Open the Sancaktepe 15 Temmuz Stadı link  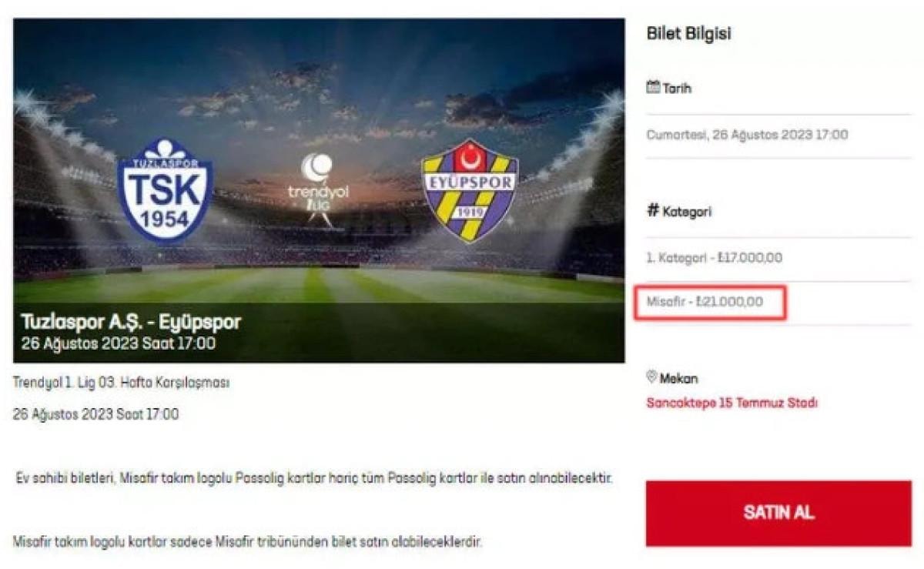pos(732,403)
